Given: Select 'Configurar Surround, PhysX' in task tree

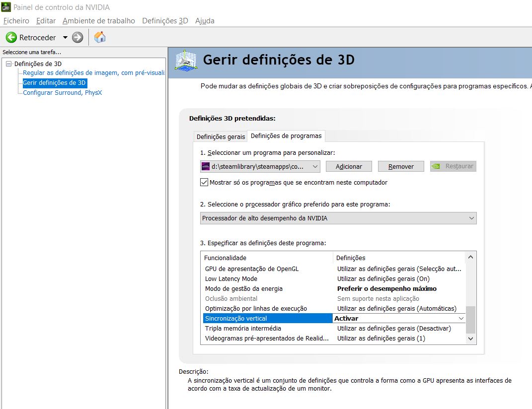Looking at the screenshot, I should 62,92.
